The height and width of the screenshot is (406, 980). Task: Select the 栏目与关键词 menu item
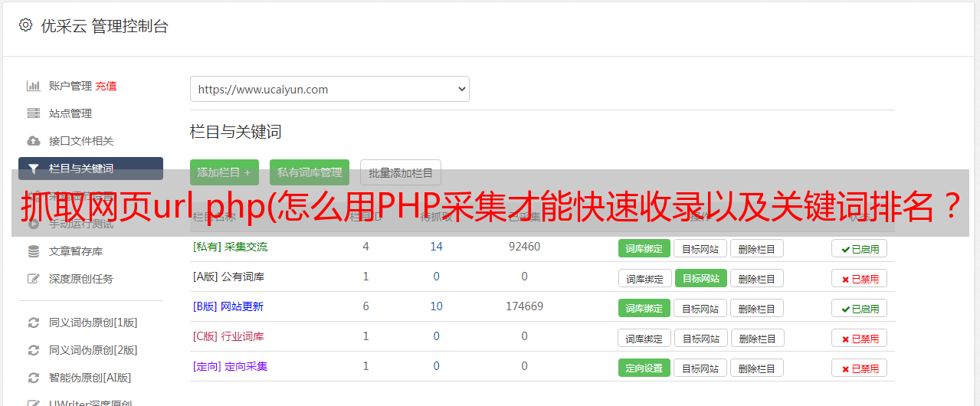[x=90, y=169]
